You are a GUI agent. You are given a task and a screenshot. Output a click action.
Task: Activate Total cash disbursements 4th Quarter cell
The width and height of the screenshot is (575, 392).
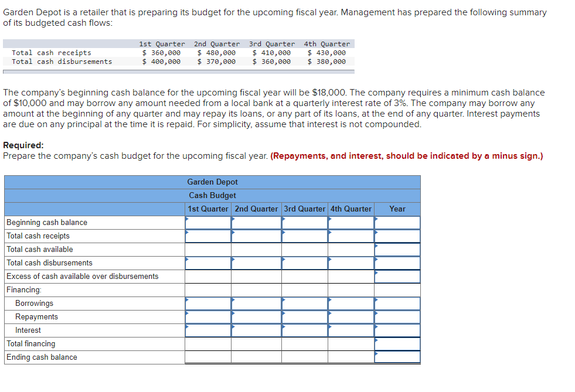click(351, 263)
